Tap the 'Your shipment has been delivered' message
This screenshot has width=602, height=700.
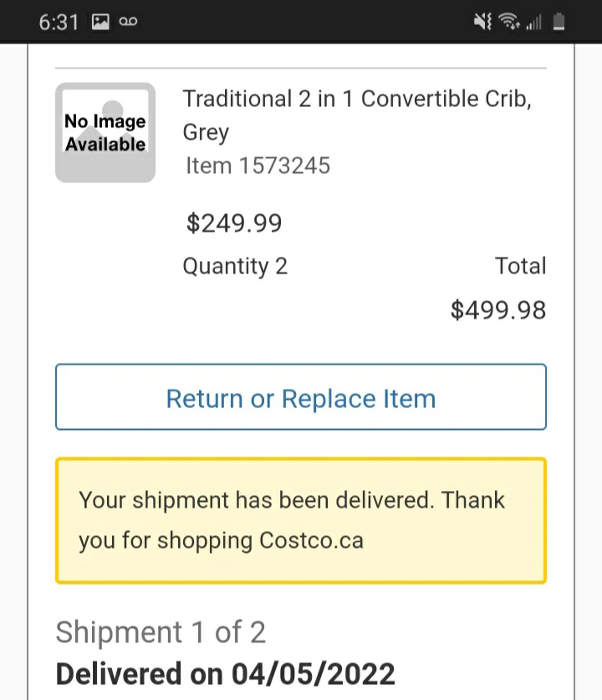(x=292, y=501)
